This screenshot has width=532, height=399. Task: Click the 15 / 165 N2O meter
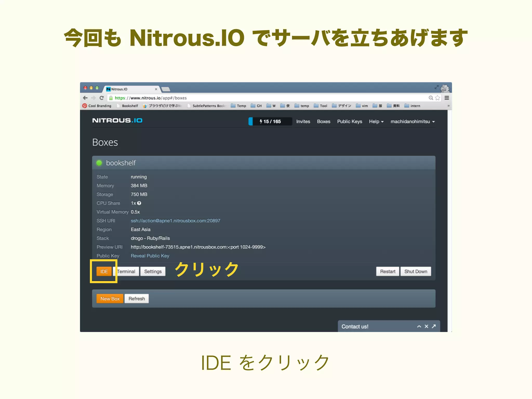pyautogui.click(x=270, y=121)
